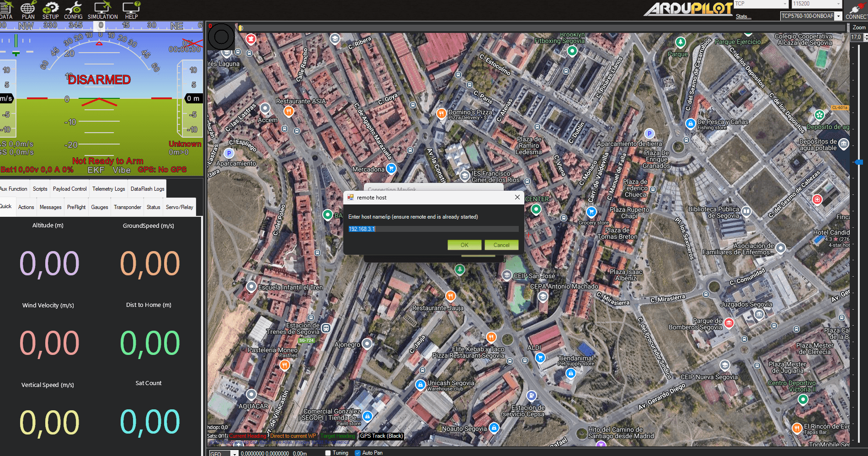Expand the GEO coordinate system dropdown
Screen dimensions: 868x456
234,454
